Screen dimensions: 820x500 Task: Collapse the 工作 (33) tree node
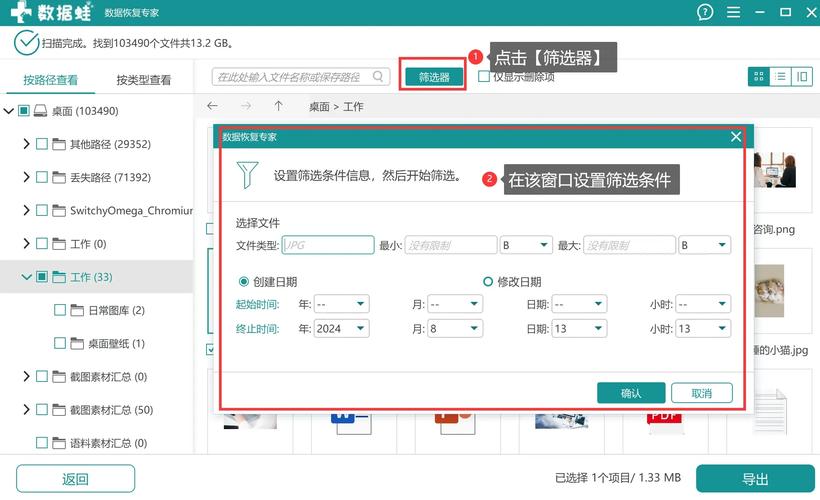click(x=26, y=277)
